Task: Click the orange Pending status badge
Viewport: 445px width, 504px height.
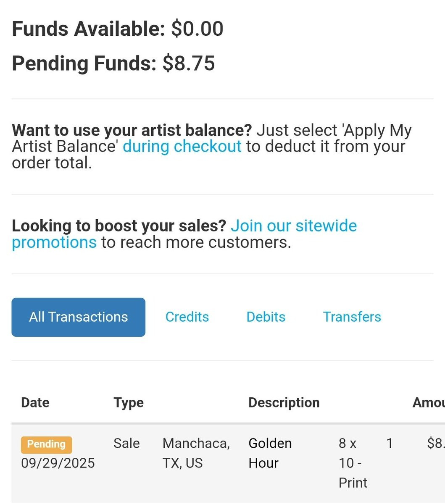Action: 46,444
